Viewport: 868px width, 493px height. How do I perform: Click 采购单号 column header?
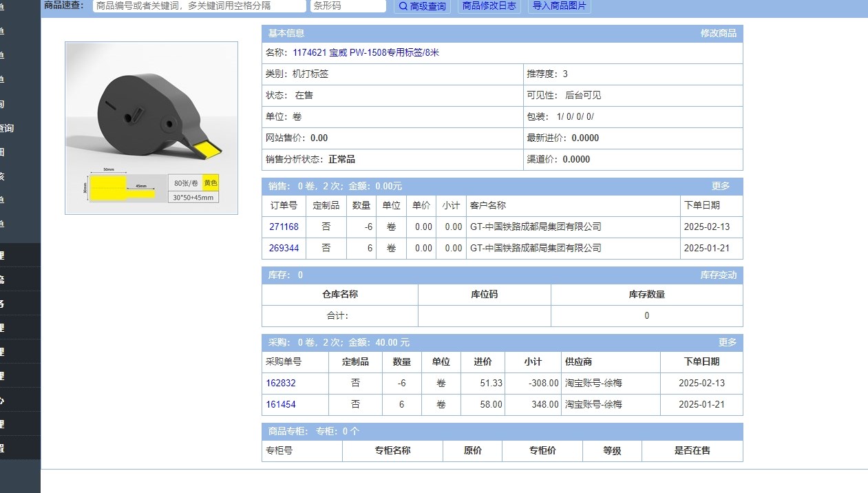tap(296, 361)
